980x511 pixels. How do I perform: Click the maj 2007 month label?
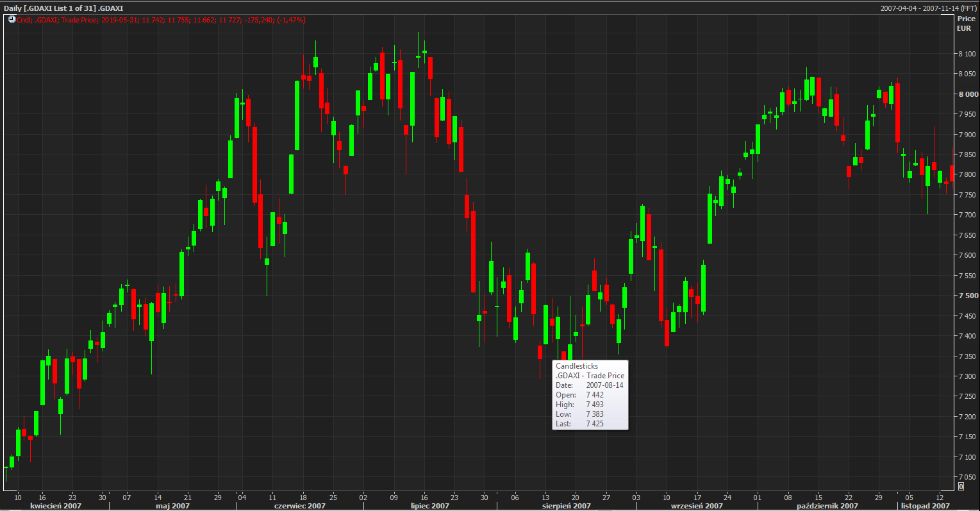172,506
